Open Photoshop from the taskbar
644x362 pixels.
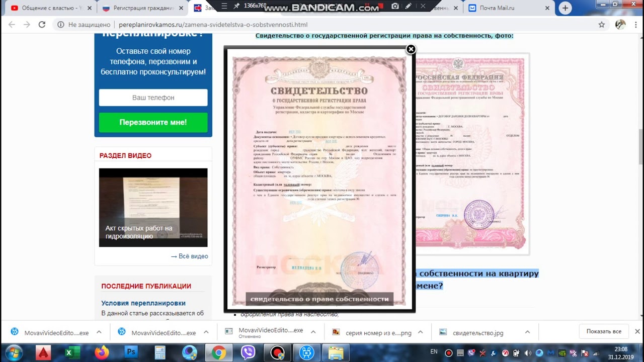point(131,352)
